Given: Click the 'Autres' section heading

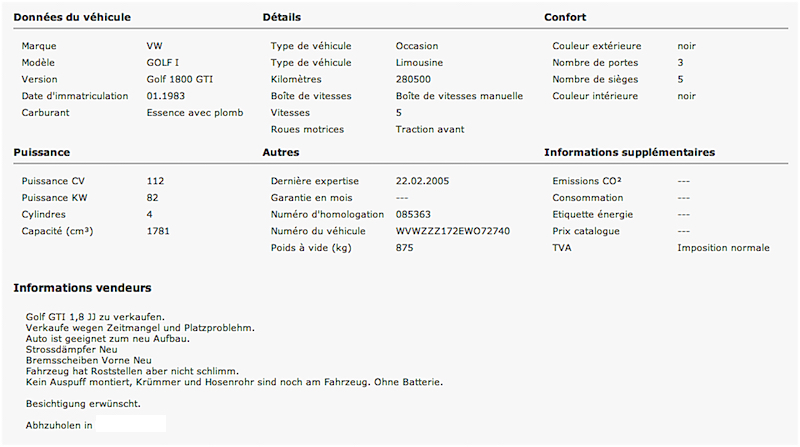Looking at the screenshot, I should click(281, 153).
